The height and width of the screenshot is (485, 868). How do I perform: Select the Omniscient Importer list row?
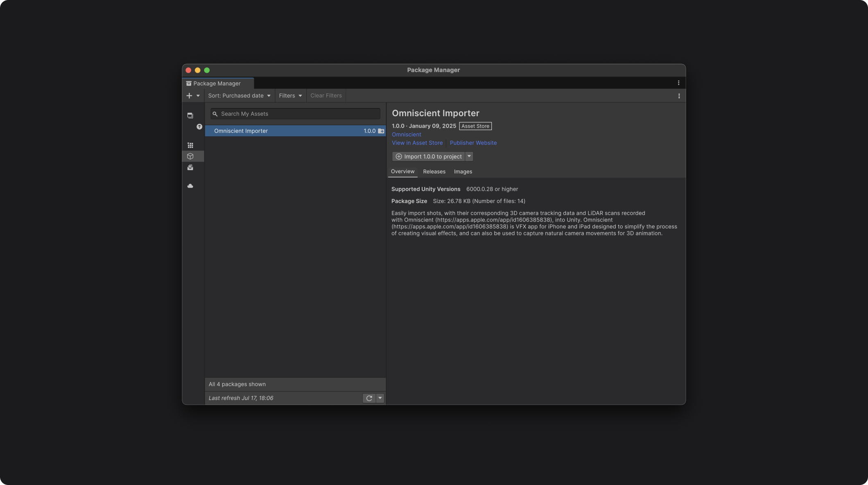click(x=295, y=131)
